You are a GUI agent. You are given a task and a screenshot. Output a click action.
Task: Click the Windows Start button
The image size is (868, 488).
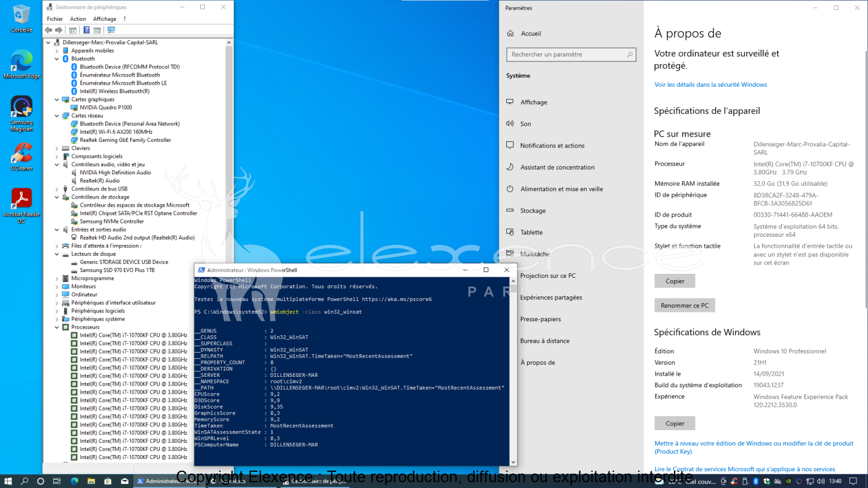tap(8, 481)
